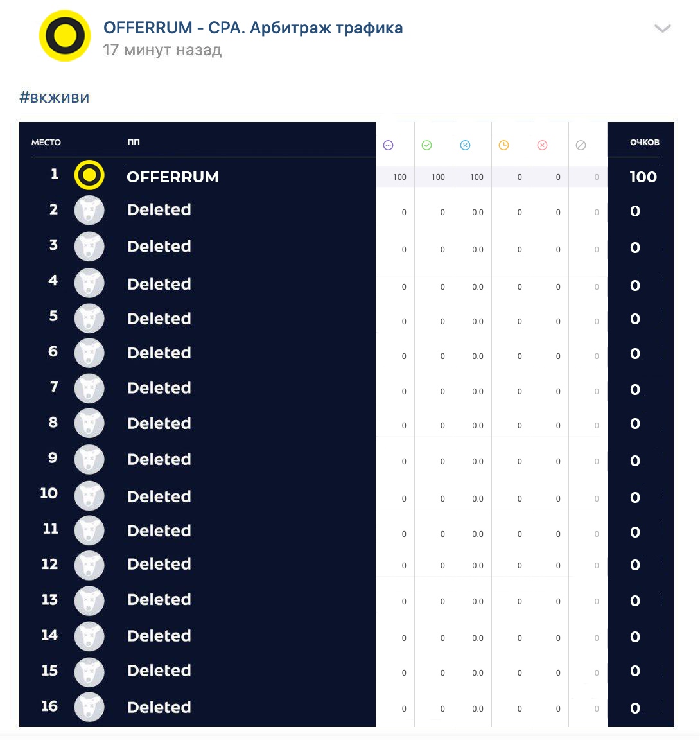
Task: Open the #вкживи hashtag
Action: pos(54,98)
